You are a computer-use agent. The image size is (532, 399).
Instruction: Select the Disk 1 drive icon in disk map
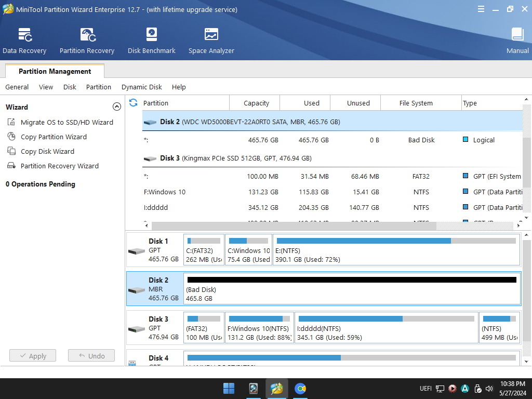(137, 251)
